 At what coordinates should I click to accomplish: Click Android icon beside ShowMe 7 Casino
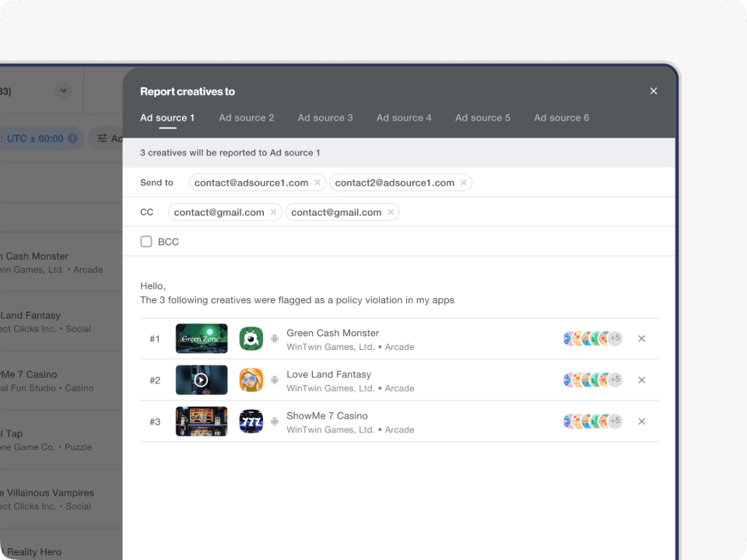pos(275,422)
